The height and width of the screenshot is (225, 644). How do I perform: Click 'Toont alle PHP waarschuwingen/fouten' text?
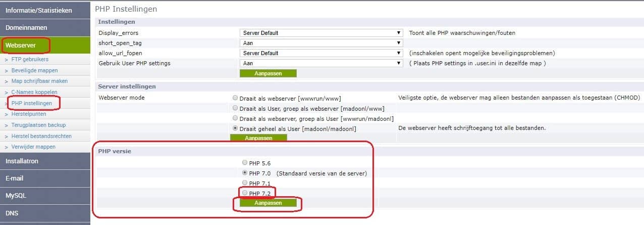[462, 33]
